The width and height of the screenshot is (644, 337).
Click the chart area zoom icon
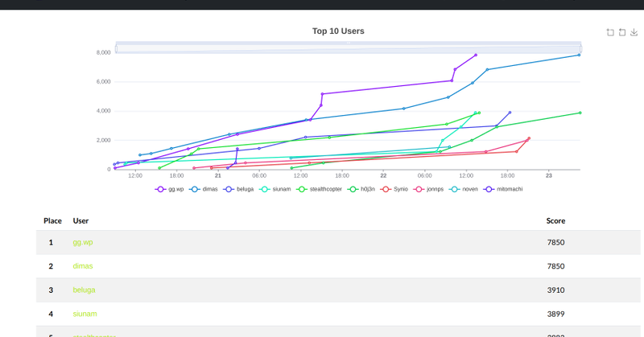coord(610,32)
